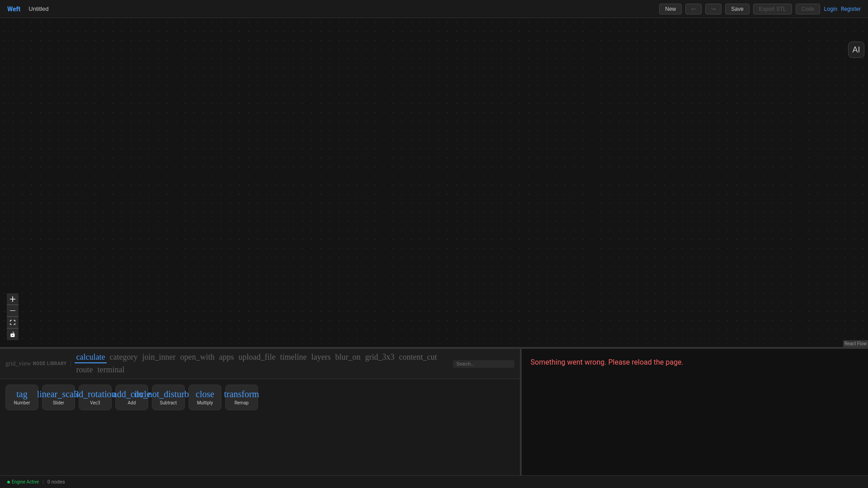Click the React Flow attribution link
The height and width of the screenshot is (488, 868).
click(855, 344)
